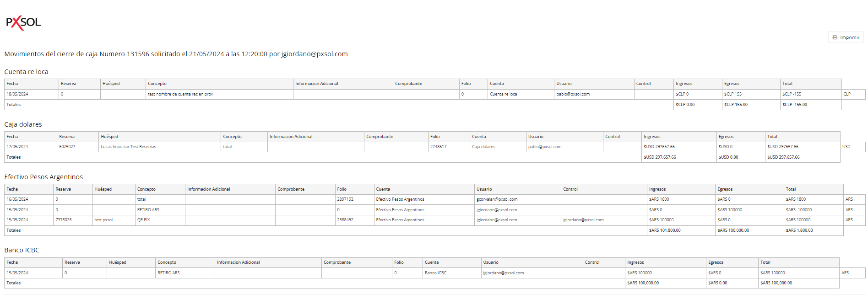Select concept test nombre de cuenta rec en prov
Image resolution: width=868 pixels, height=299 pixels.
tap(180, 94)
